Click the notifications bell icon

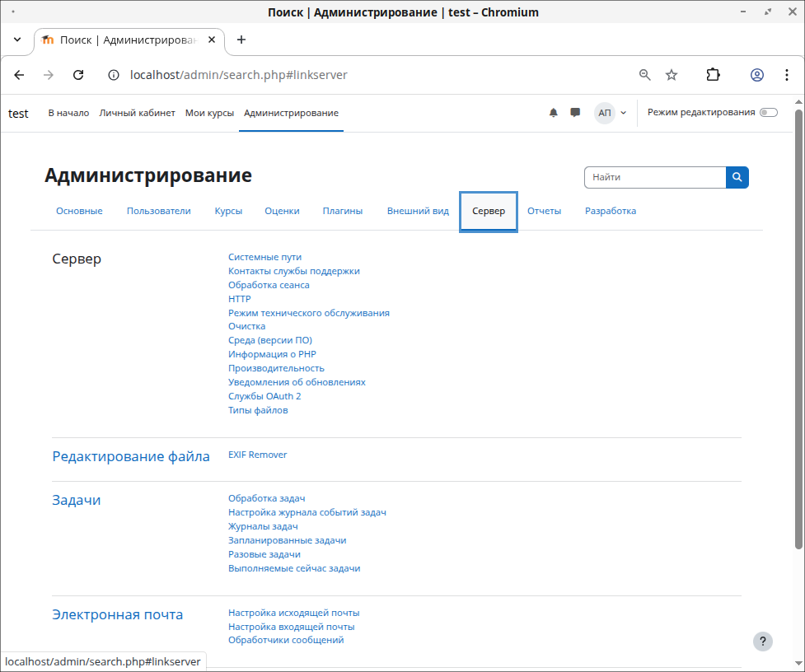coord(554,113)
